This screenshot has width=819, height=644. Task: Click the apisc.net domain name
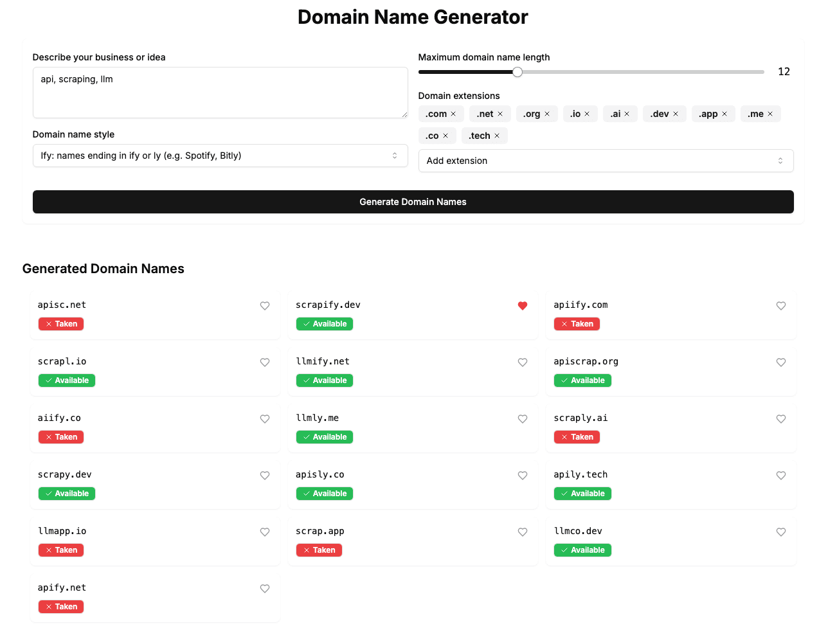[62, 305]
